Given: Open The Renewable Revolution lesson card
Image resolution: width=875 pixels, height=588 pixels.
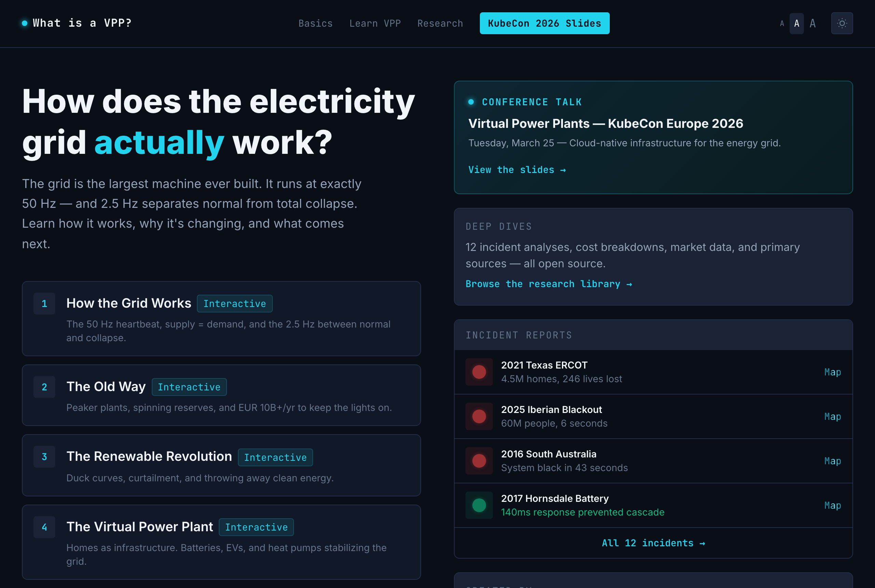Looking at the screenshot, I should click(221, 465).
